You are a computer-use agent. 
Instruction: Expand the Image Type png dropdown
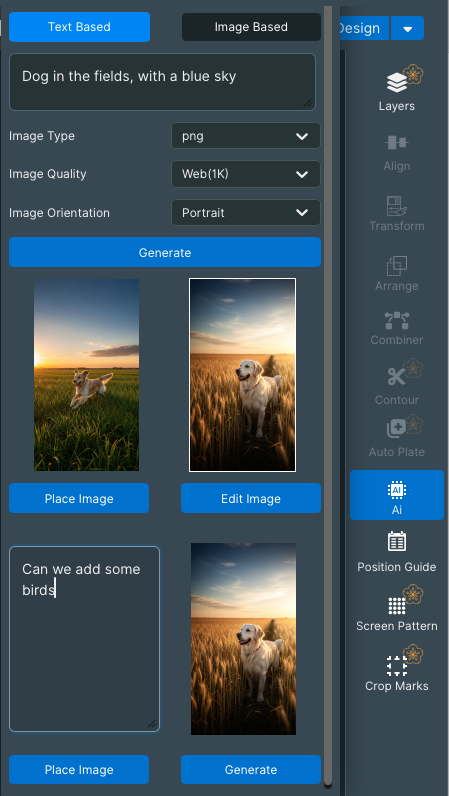[246, 136]
